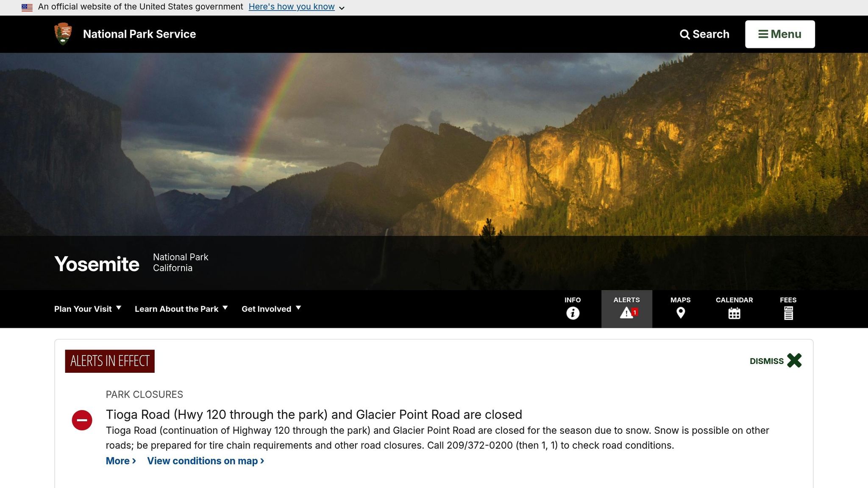Click the NPS arrowhead logo
The width and height of the screenshot is (868, 488).
click(x=63, y=34)
